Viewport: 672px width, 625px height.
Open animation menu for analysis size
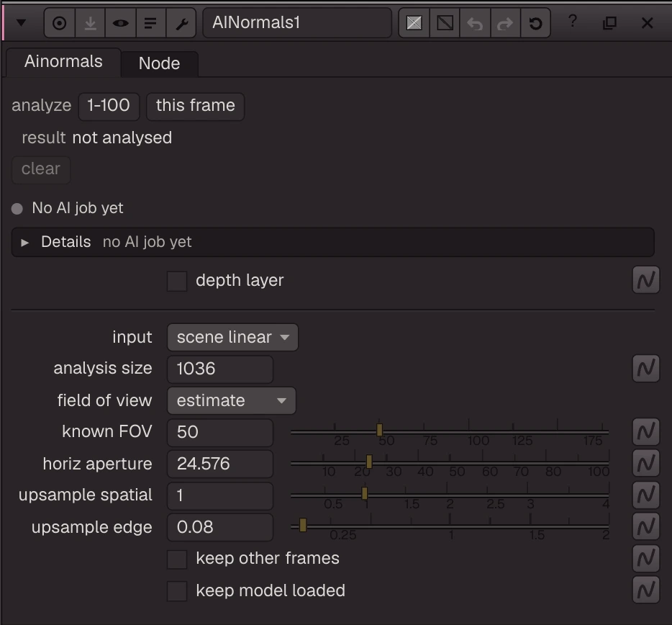pos(646,368)
